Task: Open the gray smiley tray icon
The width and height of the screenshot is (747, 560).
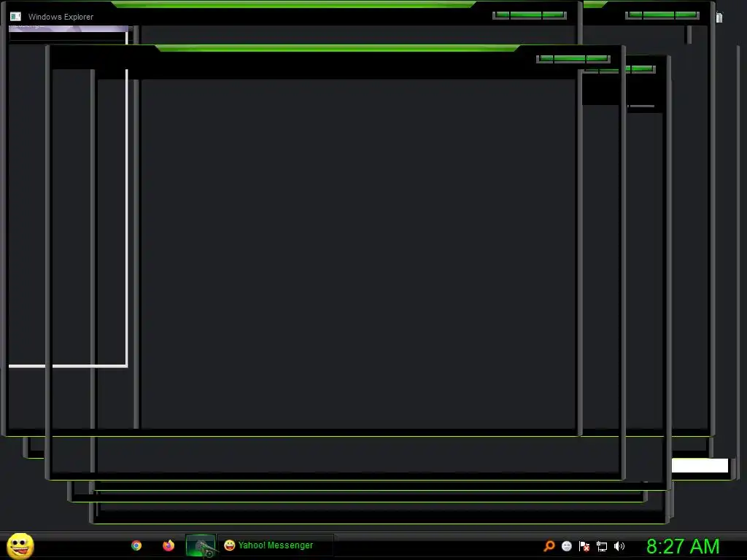Action: click(x=566, y=546)
